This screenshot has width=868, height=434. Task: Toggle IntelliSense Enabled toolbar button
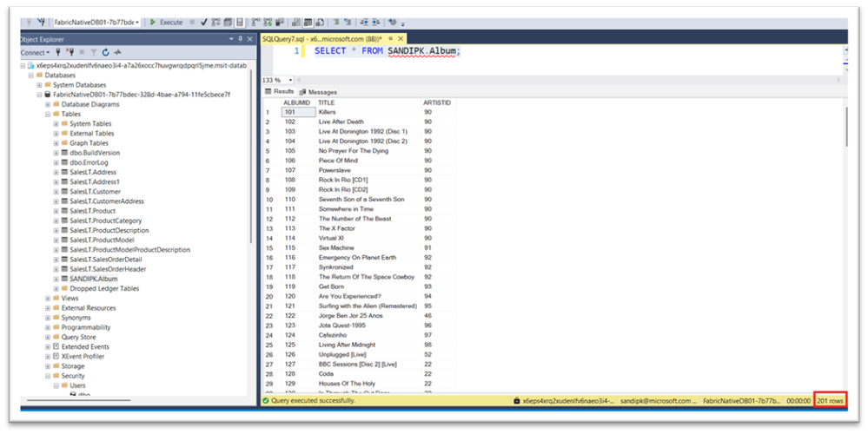coord(240,23)
